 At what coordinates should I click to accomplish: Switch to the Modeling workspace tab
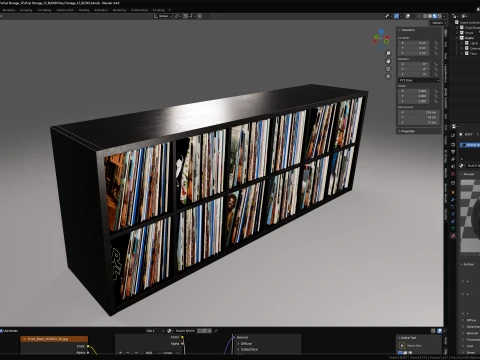pos(9,10)
